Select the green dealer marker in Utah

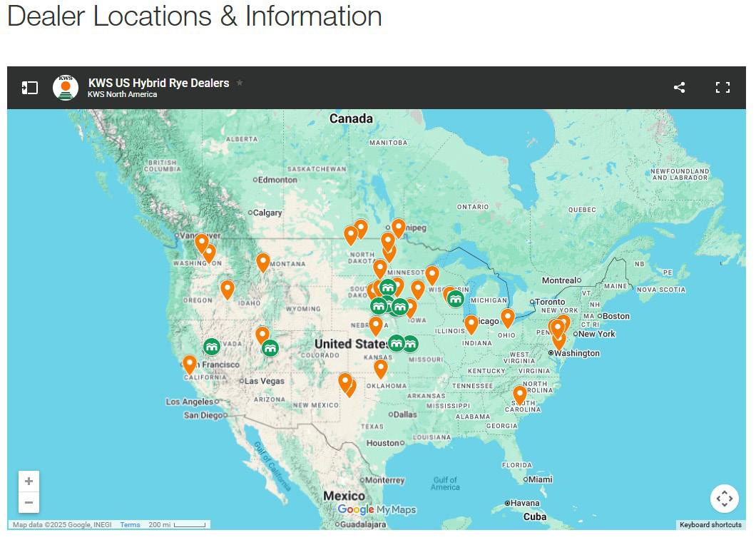270,348
